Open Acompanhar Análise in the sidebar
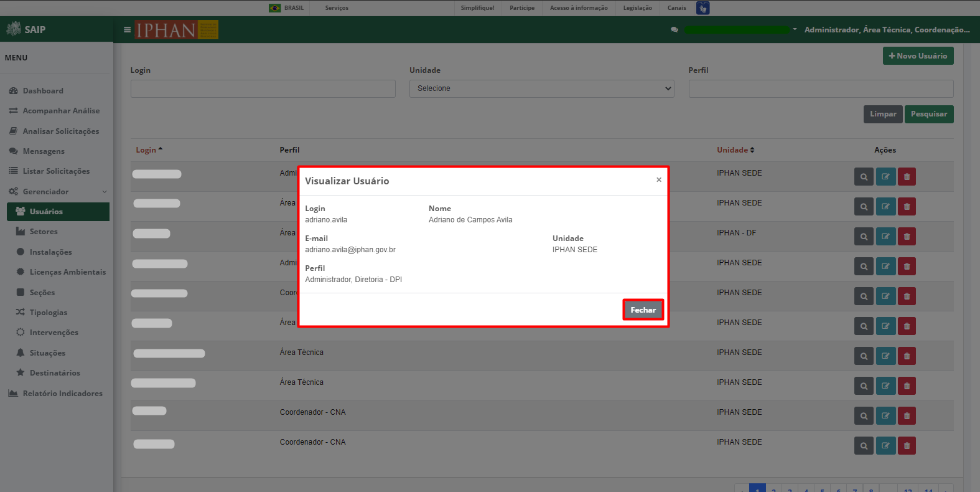The width and height of the screenshot is (980, 492). coord(61,111)
